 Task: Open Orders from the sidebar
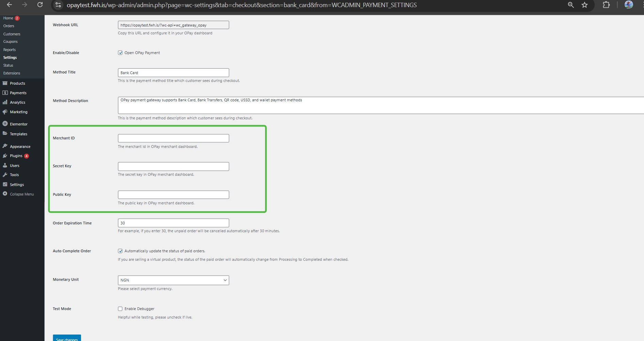(x=9, y=25)
